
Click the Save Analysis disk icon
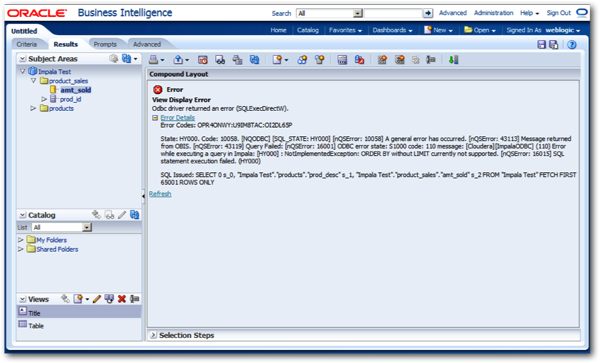click(541, 45)
